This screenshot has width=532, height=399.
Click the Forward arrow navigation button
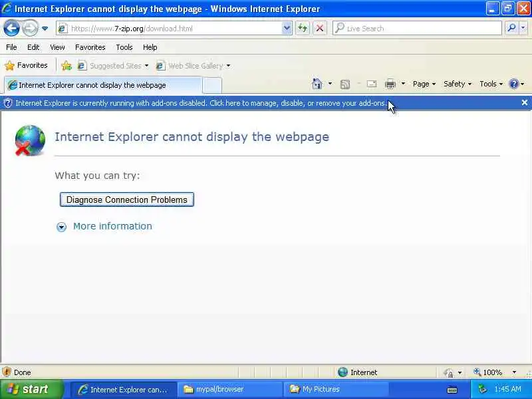tap(30, 28)
